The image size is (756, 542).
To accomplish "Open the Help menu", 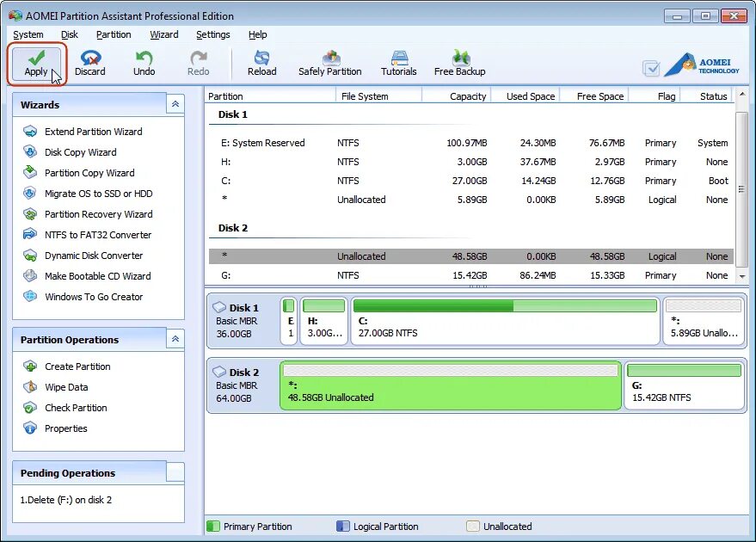I will [x=257, y=34].
